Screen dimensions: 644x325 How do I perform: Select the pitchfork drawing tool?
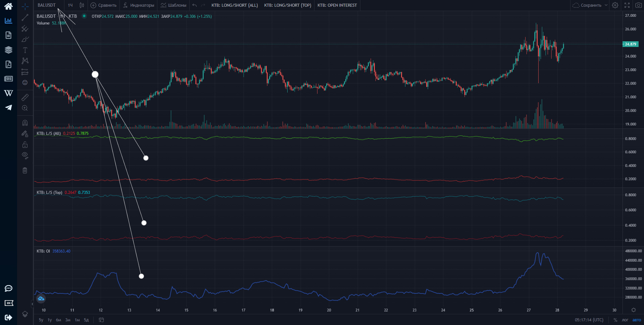pos(25,29)
